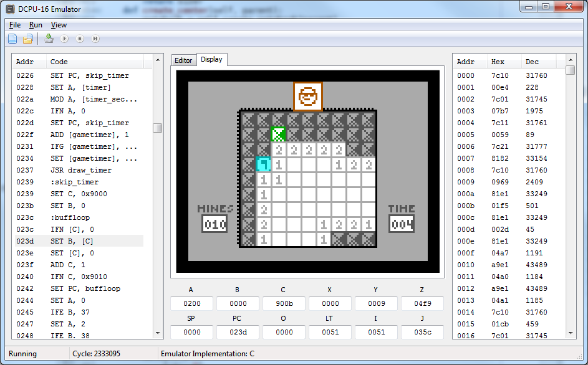
Task: Click the Cycle count in status bar
Action: point(97,354)
